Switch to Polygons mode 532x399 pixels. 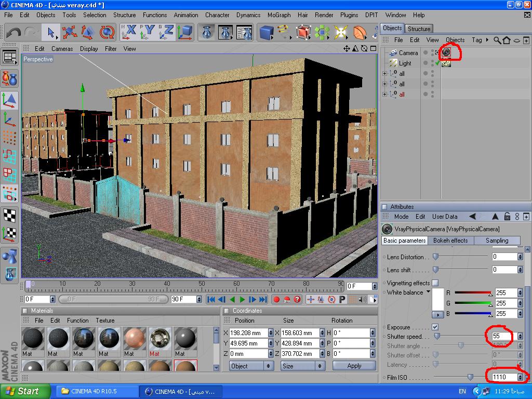coord(10,175)
